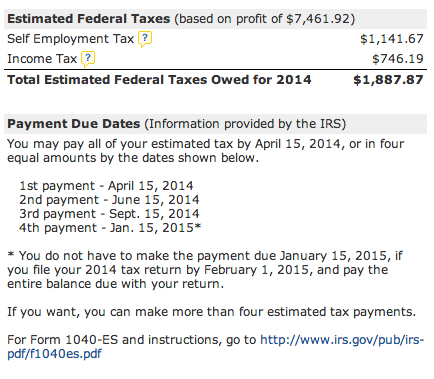The height and width of the screenshot is (379, 434).
Task: Click the Total Estimated Federal Taxes Owed label
Action: coord(159,80)
